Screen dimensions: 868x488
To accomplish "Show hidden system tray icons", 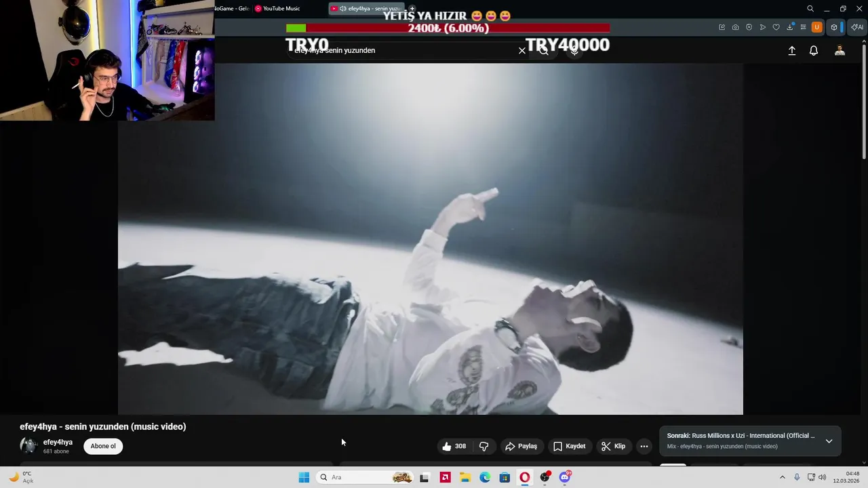I will (782, 477).
